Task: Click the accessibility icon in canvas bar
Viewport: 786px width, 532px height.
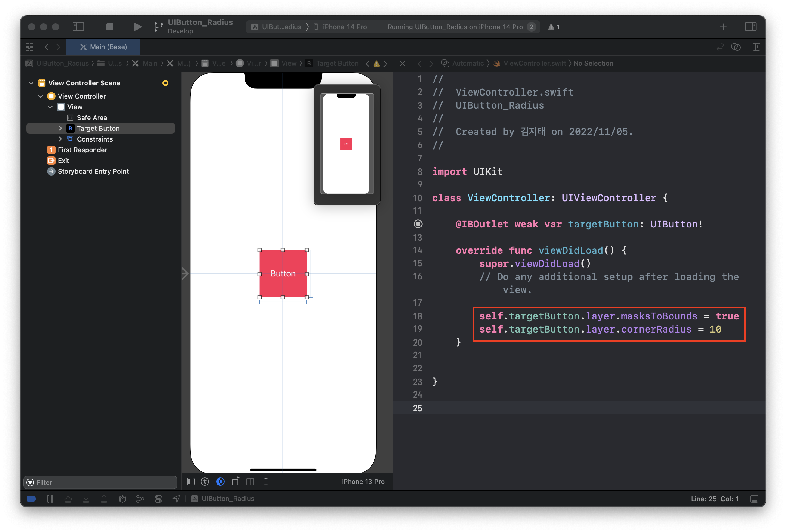Action: [205, 482]
